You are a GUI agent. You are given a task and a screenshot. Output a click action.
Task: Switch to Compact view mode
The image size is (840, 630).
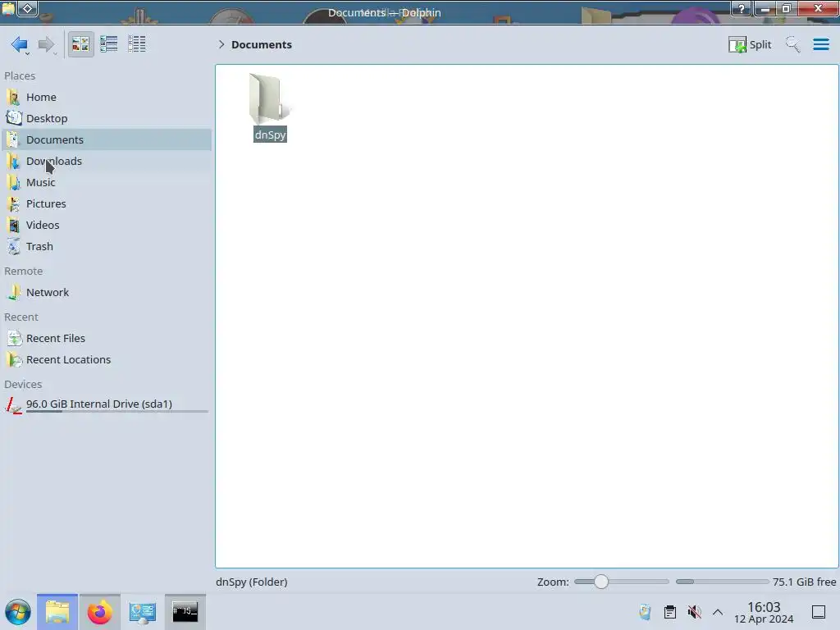(x=109, y=44)
